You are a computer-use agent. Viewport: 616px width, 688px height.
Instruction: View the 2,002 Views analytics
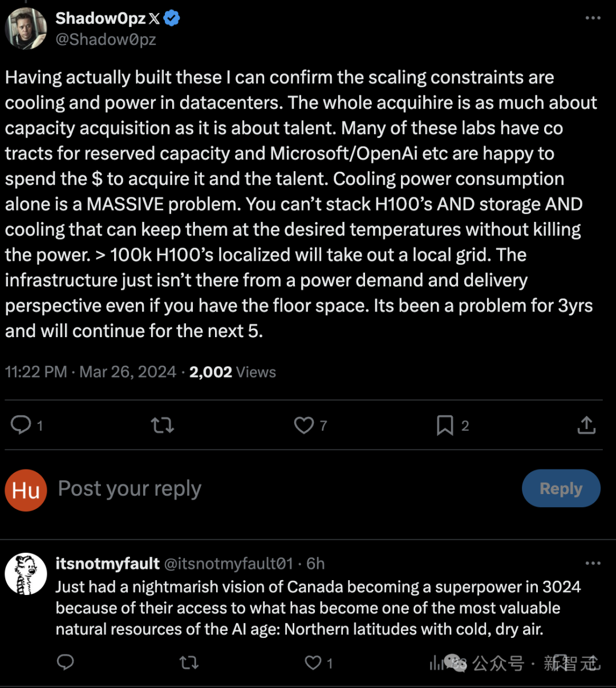(x=233, y=372)
